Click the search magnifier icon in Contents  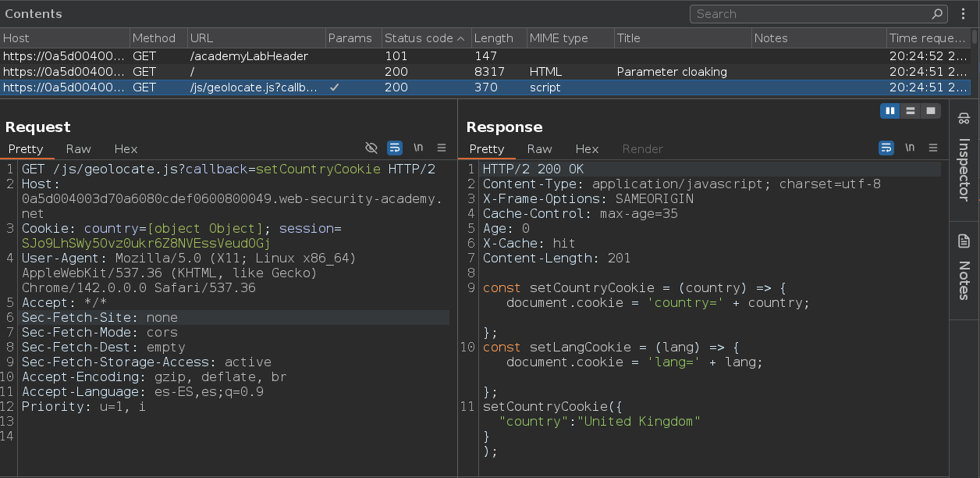point(937,14)
